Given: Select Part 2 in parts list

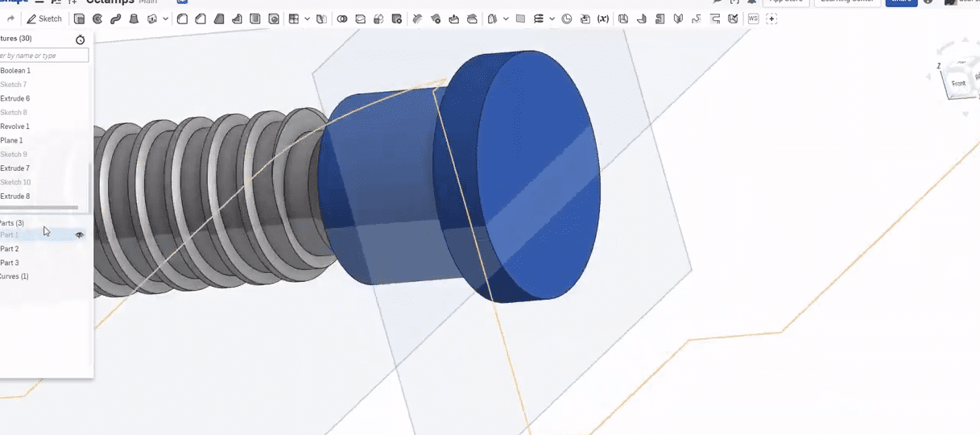Looking at the screenshot, I should click(x=10, y=249).
